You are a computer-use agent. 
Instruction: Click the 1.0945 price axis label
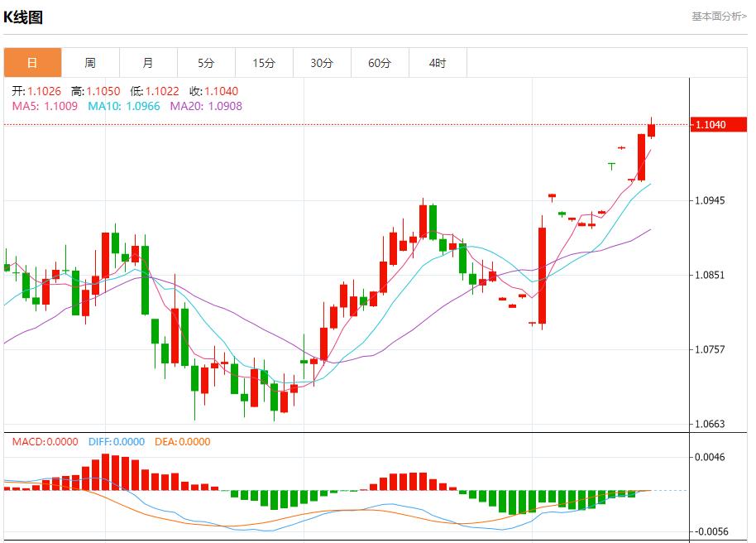pos(711,201)
